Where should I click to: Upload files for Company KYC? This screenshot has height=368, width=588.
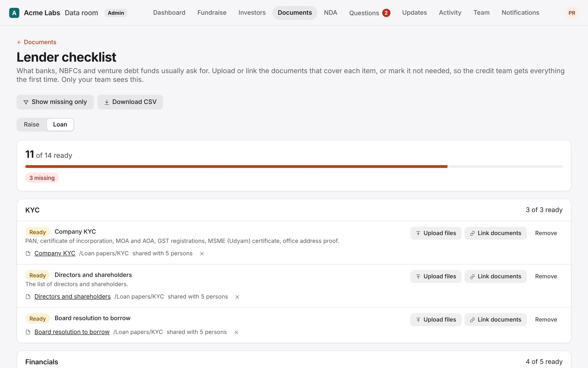(436, 233)
